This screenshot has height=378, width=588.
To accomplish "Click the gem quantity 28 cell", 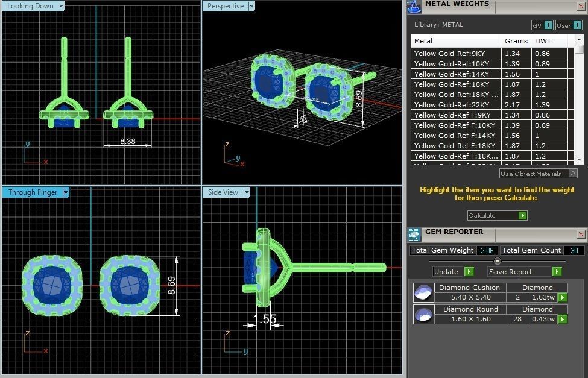I will tap(517, 319).
